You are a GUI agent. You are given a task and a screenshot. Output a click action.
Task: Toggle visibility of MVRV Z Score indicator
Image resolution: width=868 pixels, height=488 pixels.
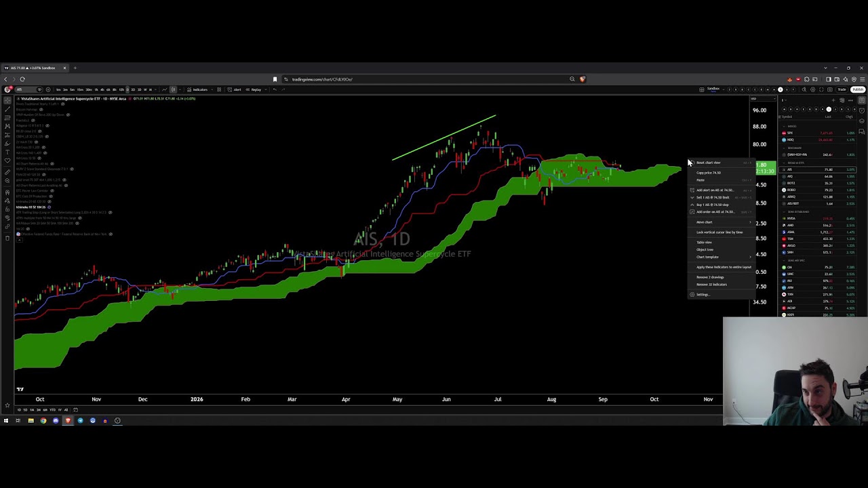pos(73,169)
